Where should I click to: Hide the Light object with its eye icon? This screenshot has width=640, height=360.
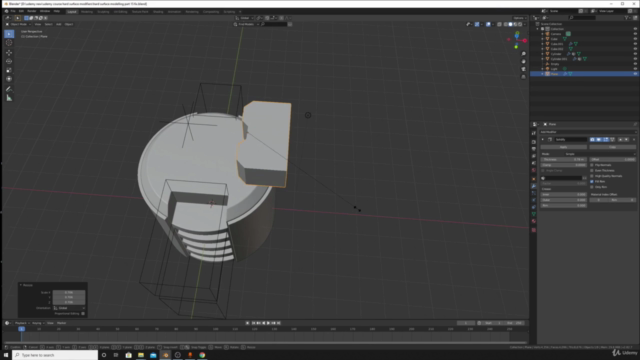point(635,69)
